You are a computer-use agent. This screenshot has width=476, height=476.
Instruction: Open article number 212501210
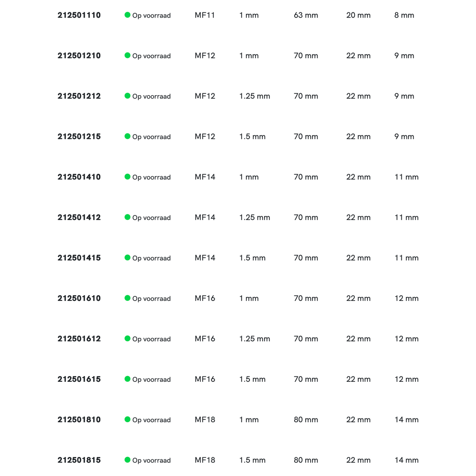(x=79, y=56)
